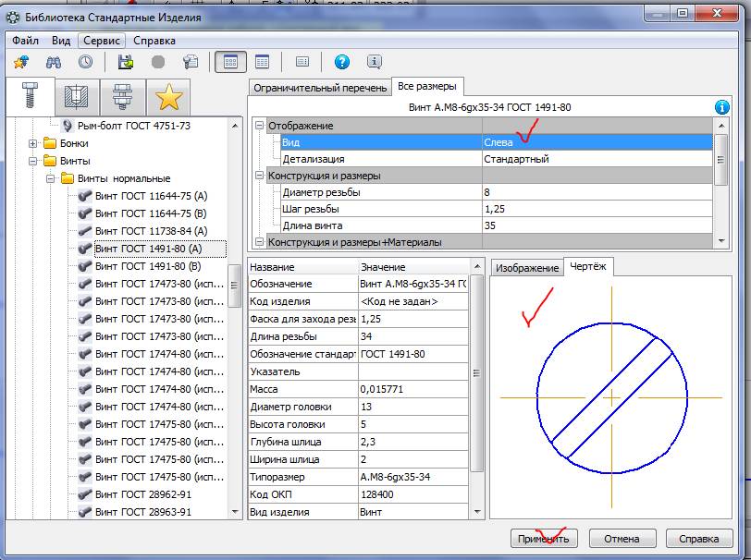This screenshot has width=751, height=560.
Task: Open the Справка menu
Action: point(154,41)
